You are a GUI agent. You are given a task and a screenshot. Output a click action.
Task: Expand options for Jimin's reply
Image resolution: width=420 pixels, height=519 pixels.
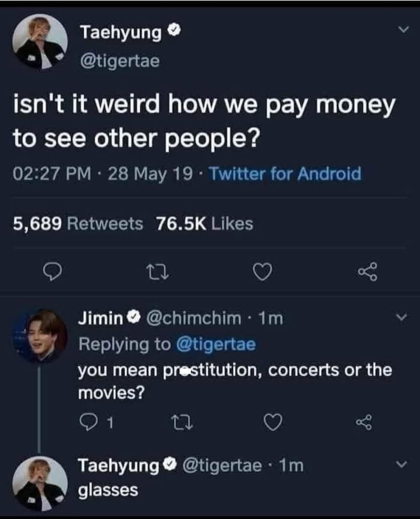(x=400, y=315)
